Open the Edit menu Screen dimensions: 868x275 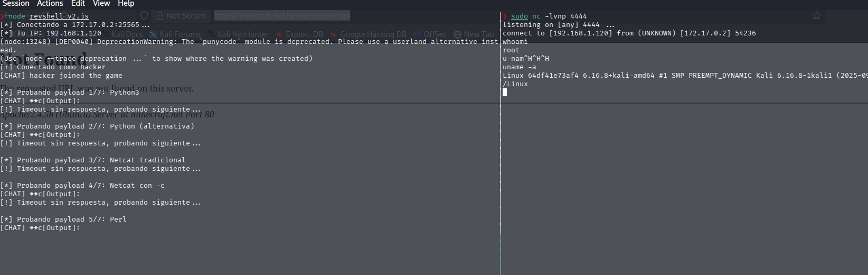(x=78, y=3)
